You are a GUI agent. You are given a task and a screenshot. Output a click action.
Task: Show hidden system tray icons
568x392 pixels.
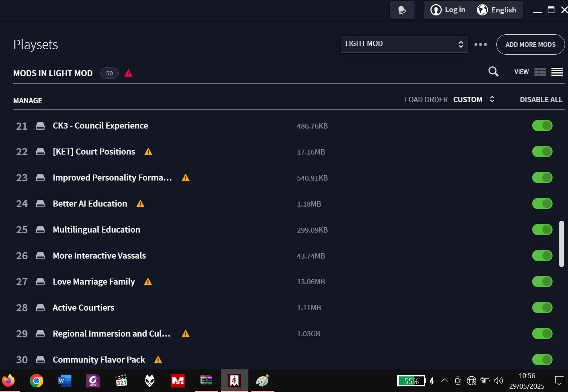[x=444, y=381]
